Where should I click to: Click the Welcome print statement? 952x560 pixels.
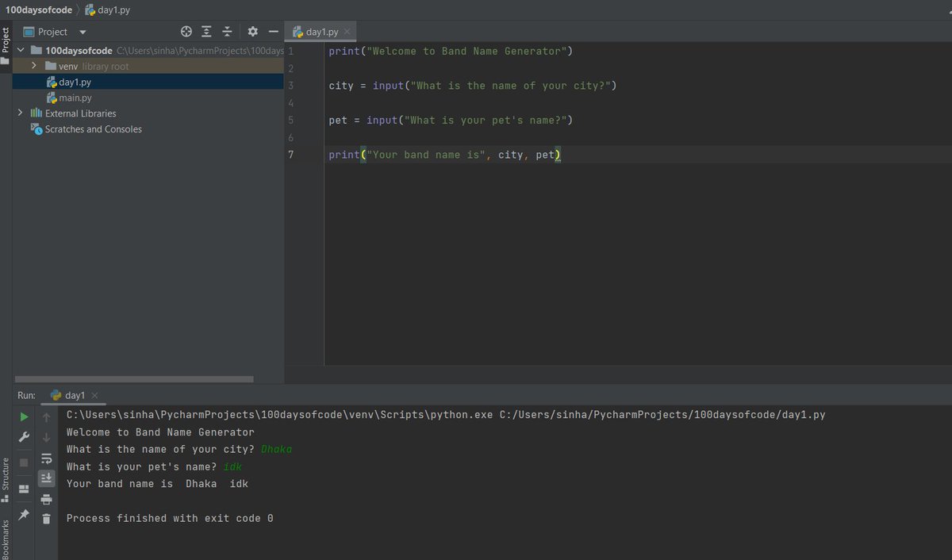(451, 52)
